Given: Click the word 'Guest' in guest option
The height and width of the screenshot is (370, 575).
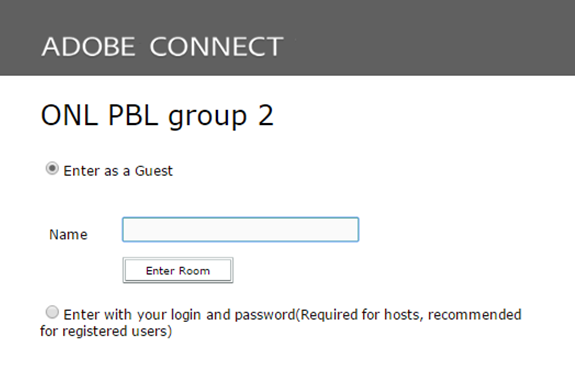Looking at the screenshot, I should coord(154,171).
